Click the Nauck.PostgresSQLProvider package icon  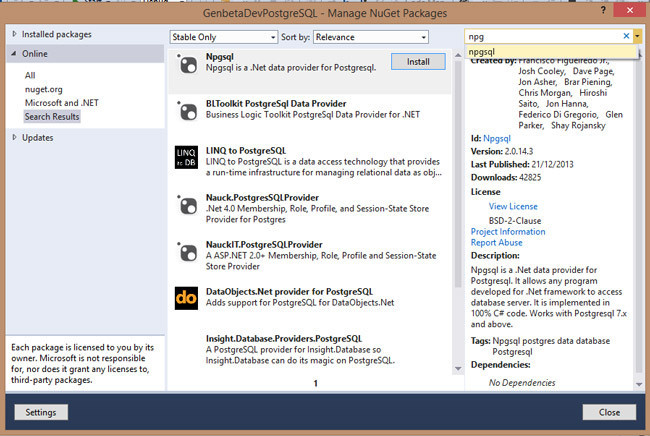(187, 205)
